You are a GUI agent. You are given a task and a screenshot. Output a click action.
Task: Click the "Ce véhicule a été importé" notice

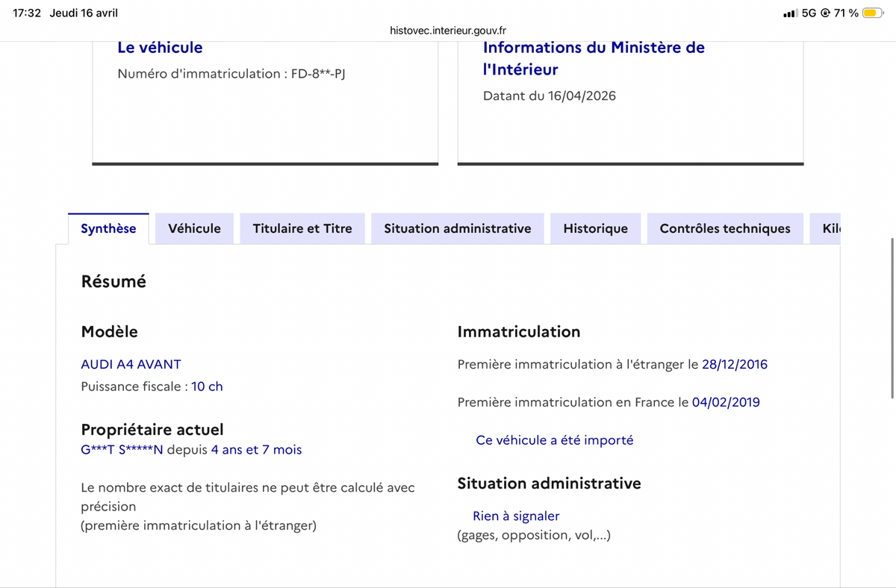pos(554,440)
